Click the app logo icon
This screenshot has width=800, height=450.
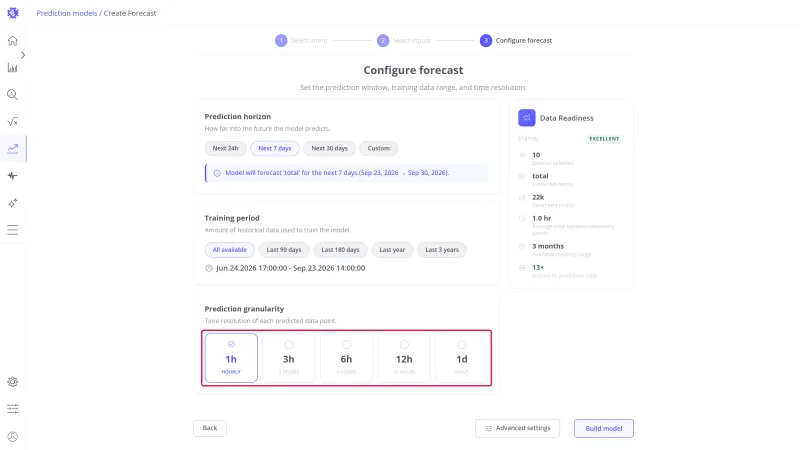[x=13, y=13]
